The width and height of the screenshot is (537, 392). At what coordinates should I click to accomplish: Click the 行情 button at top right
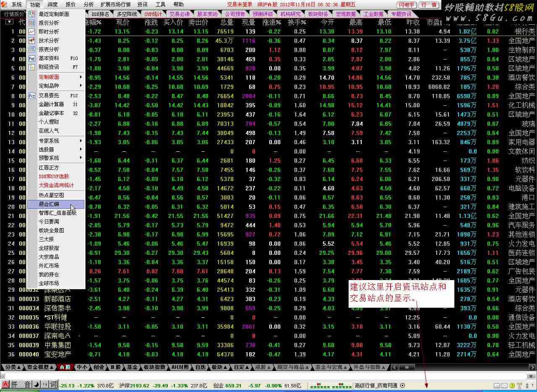click(x=429, y=5)
